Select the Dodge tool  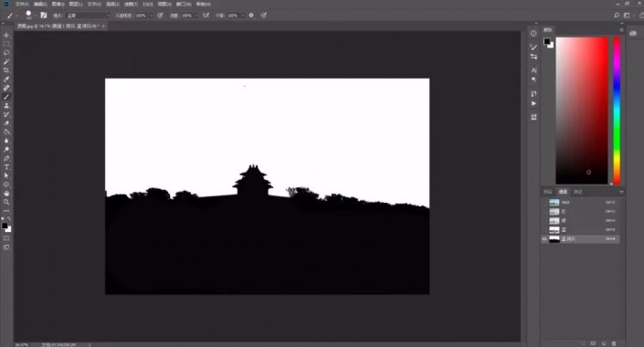tap(6, 149)
